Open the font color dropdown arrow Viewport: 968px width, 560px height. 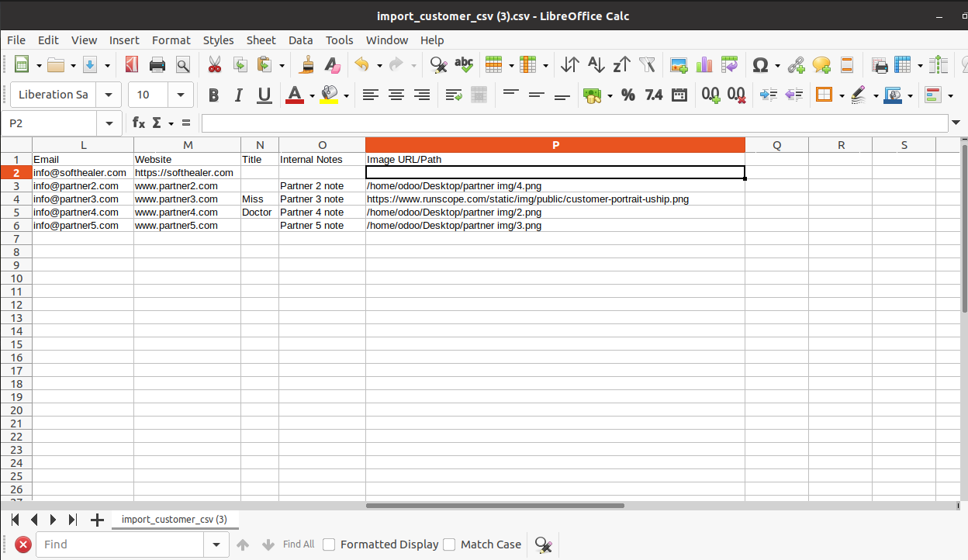312,96
